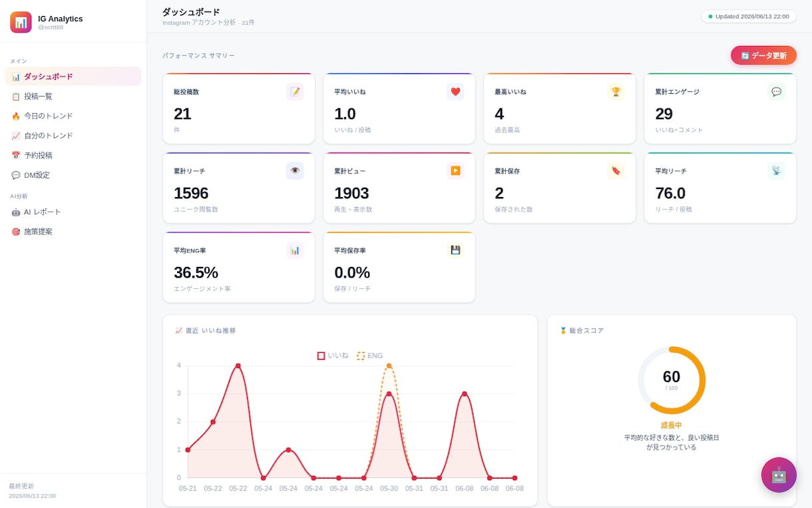This screenshot has height=508, width=812.
Task: Go to 今日のトレンド page
Action: click(73, 116)
